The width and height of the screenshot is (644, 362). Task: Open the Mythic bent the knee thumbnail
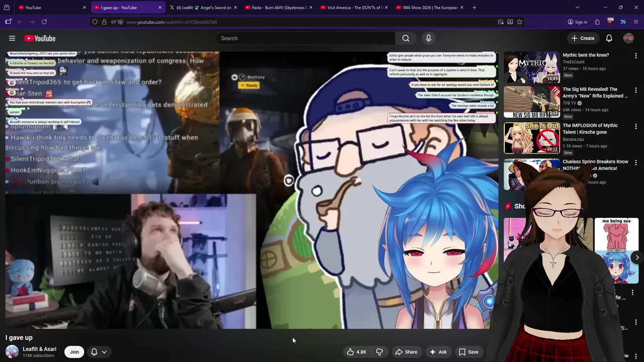click(x=532, y=67)
